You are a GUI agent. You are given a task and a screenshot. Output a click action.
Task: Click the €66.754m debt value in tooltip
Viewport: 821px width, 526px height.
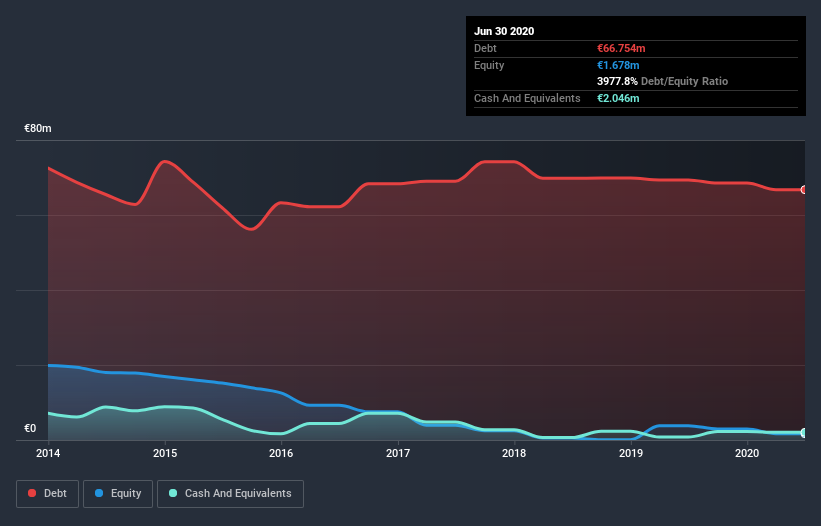[621, 48]
